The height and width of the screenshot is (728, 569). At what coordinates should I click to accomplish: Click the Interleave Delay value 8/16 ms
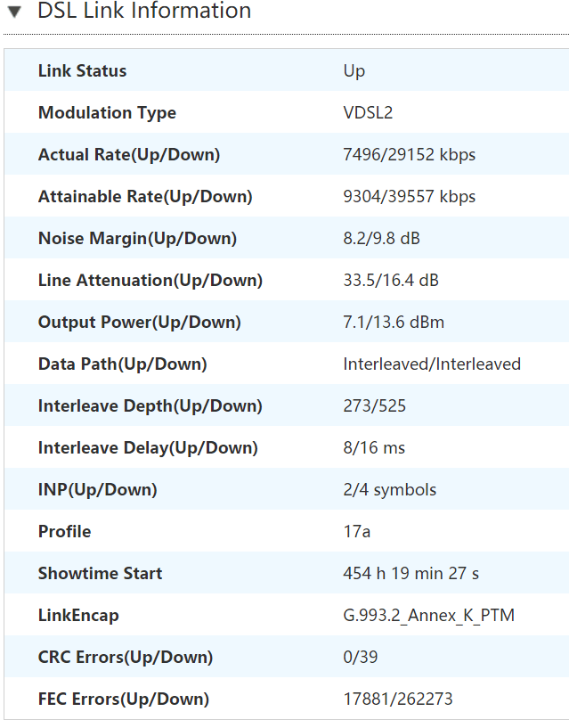[x=374, y=448]
